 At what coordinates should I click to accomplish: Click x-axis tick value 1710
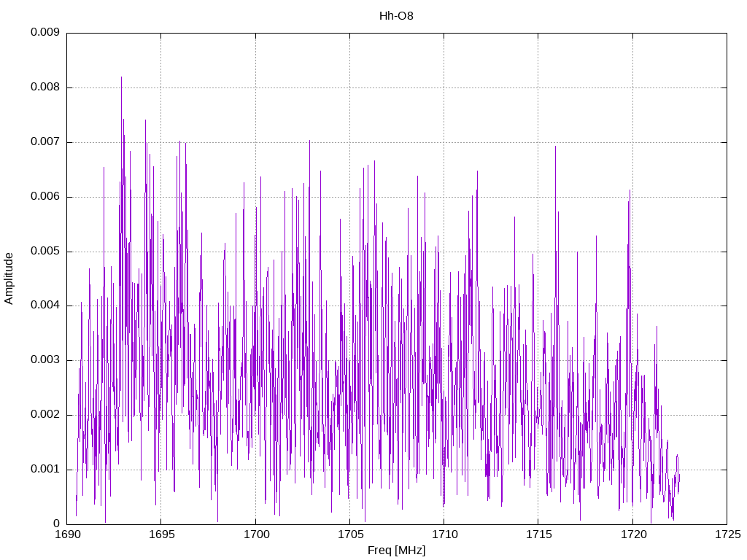[x=444, y=534]
